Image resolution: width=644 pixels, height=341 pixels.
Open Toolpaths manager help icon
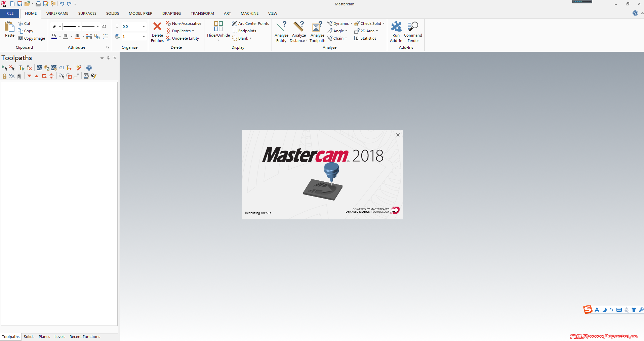[89, 68]
